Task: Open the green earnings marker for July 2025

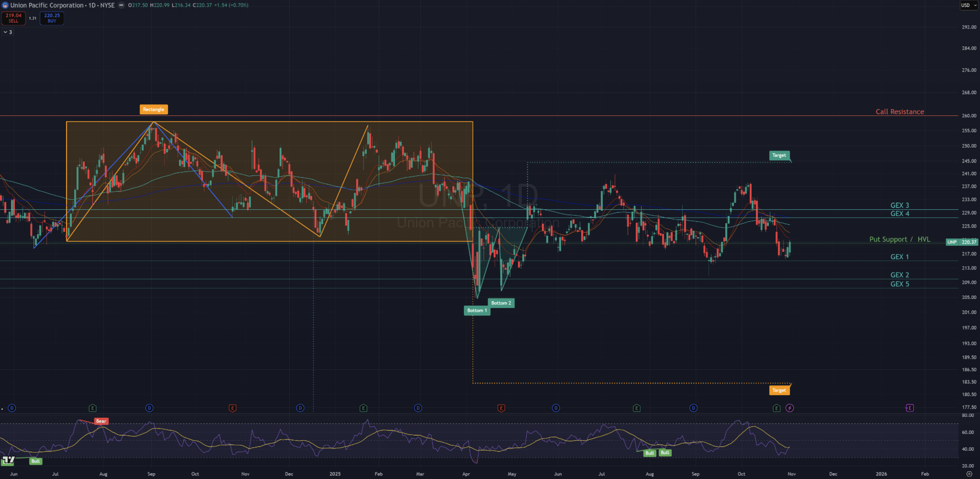Action: click(636, 408)
